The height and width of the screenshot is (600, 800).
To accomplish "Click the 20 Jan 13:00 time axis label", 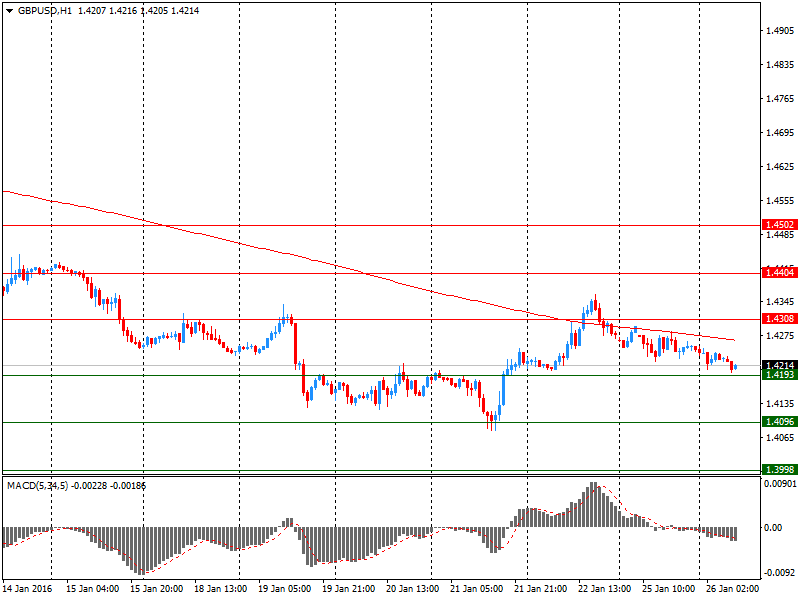I will (x=413, y=589).
